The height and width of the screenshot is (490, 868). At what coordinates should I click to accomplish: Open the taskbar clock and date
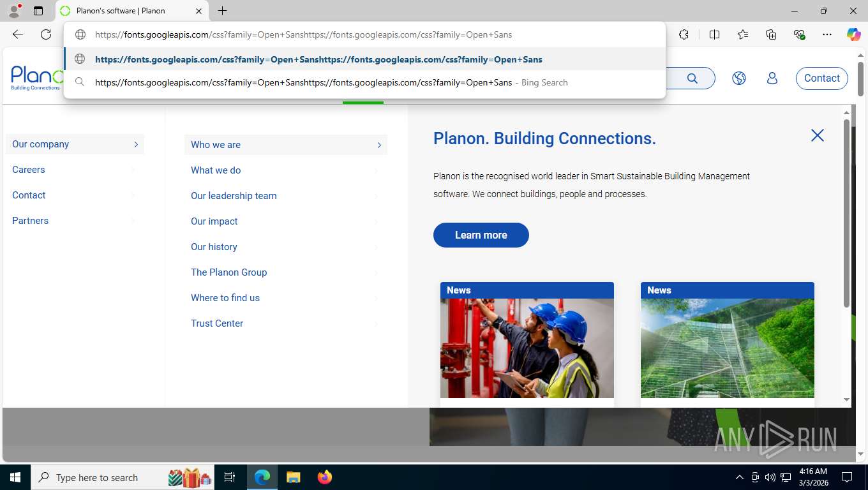click(x=812, y=477)
